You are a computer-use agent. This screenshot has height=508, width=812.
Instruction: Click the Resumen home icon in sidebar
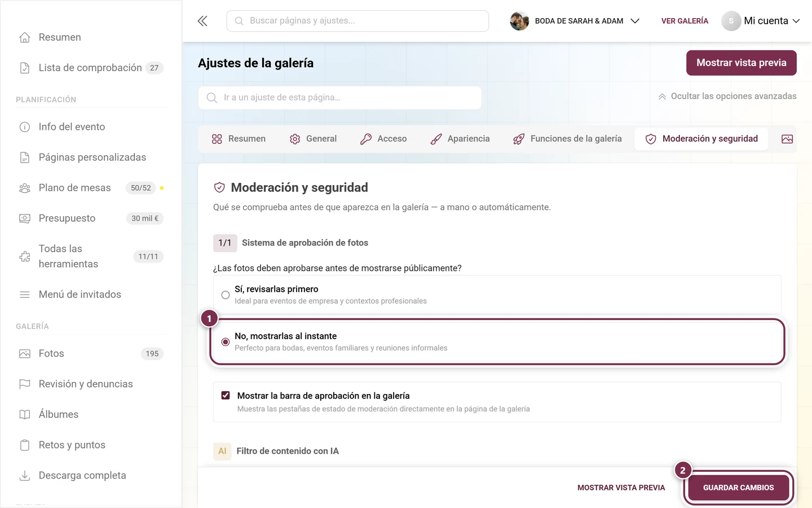[25, 37]
